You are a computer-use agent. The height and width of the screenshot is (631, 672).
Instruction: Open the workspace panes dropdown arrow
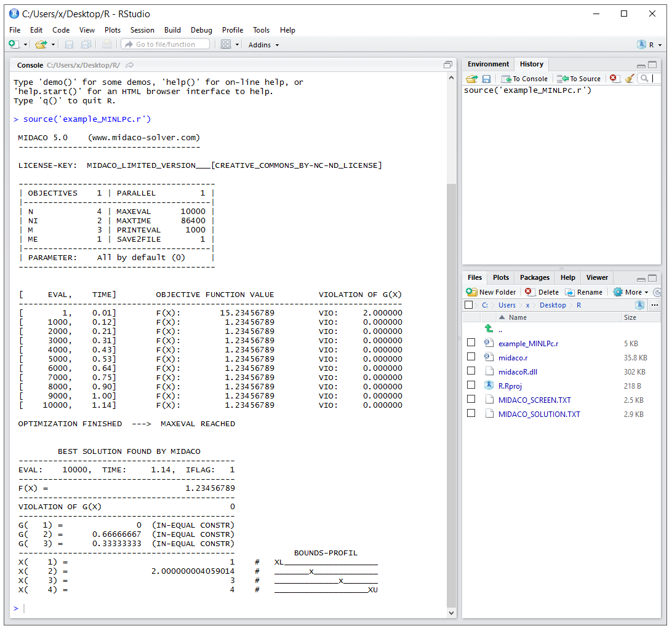point(237,44)
